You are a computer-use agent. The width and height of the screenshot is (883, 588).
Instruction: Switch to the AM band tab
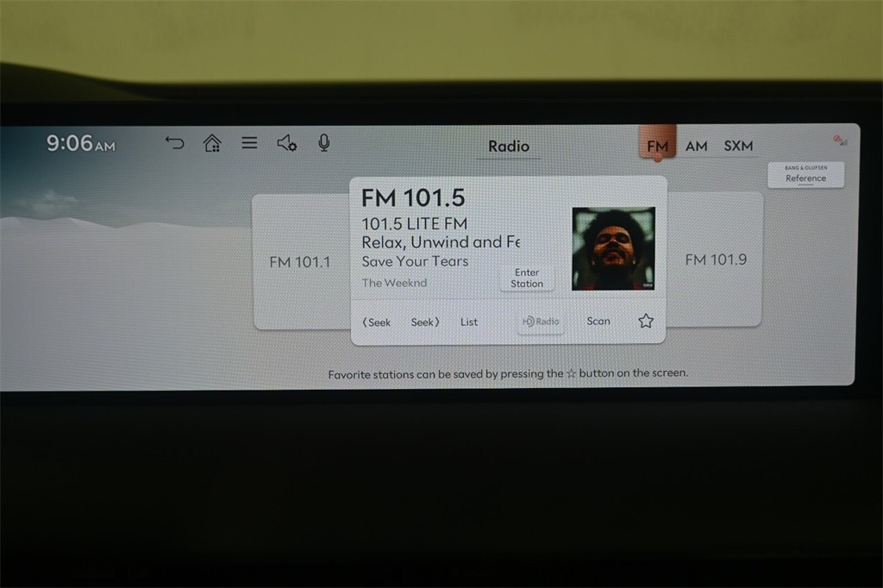click(x=696, y=147)
